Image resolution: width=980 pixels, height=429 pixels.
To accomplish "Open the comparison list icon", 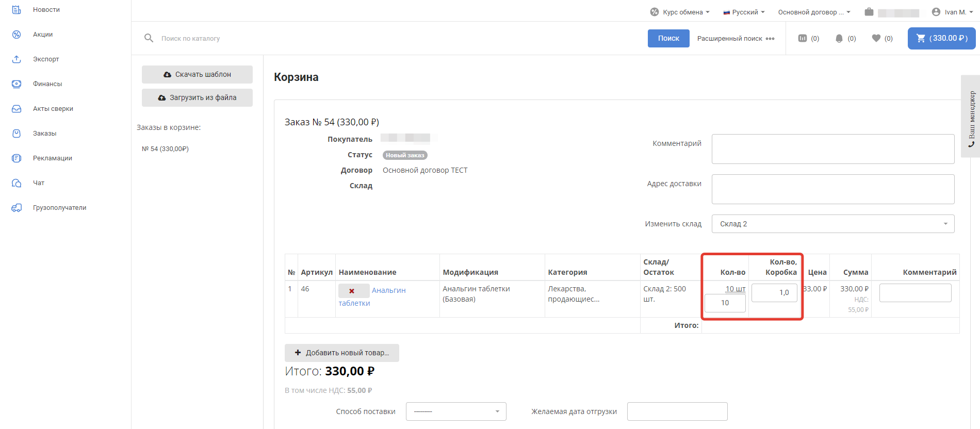I will coord(803,38).
